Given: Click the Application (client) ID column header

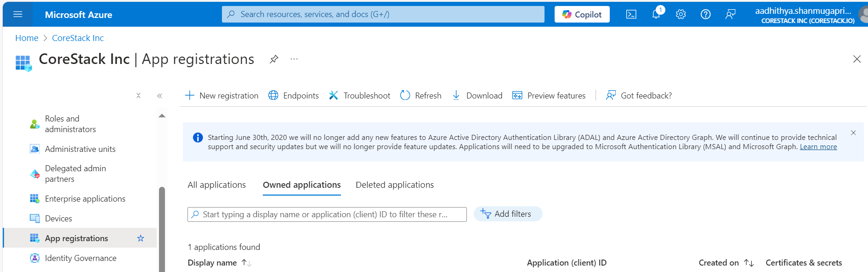Looking at the screenshot, I should (567, 263).
